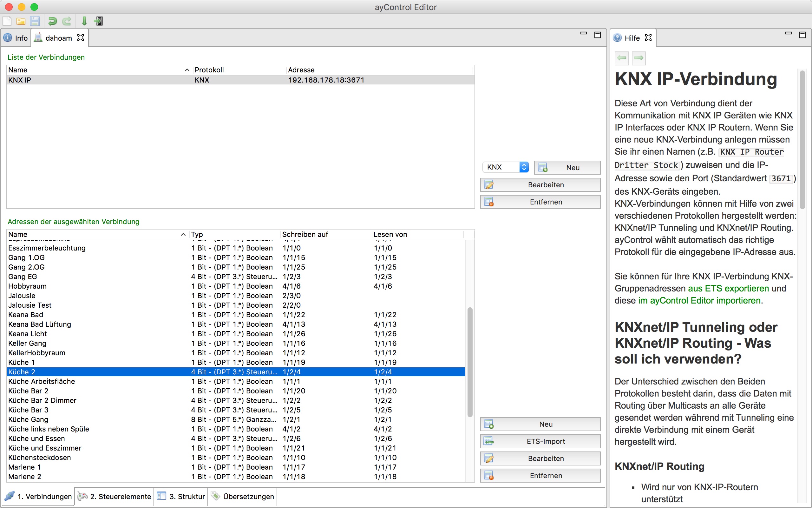This screenshot has height=508, width=812.
Task: Open the 1. Verbindungen bottom tab
Action: (38, 496)
